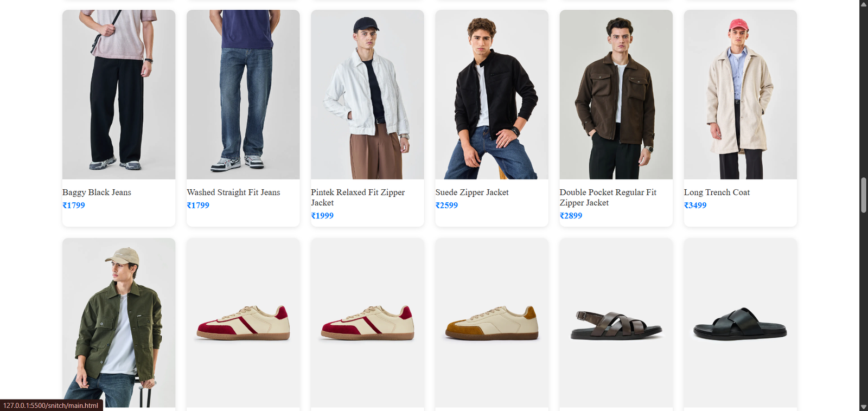Open the brown Double Pocket jacket image
The width and height of the screenshot is (868, 411).
[616, 94]
